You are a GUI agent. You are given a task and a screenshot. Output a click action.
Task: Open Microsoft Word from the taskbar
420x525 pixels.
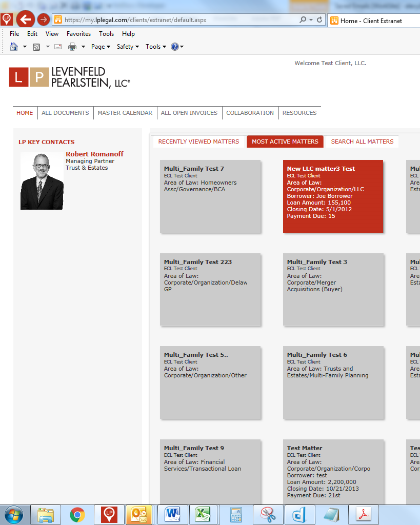172,515
